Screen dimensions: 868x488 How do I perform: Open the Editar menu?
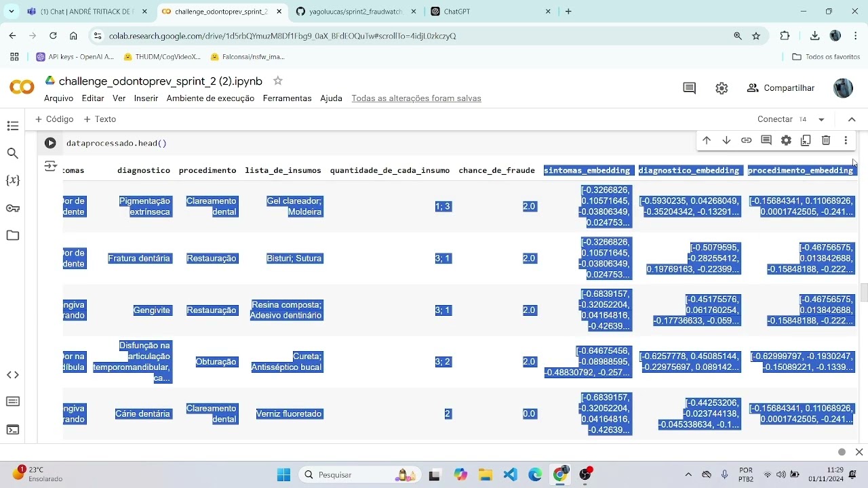93,98
